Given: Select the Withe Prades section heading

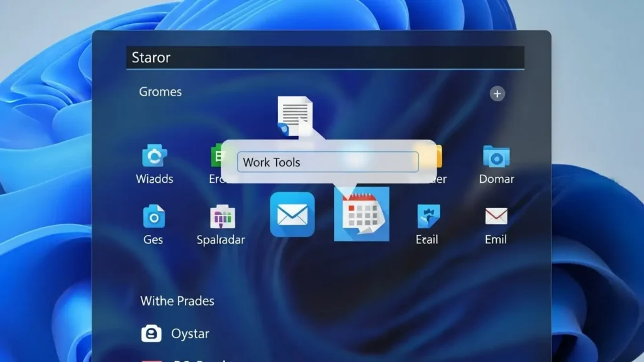Looking at the screenshot, I should pyautogui.click(x=177, y=301).
